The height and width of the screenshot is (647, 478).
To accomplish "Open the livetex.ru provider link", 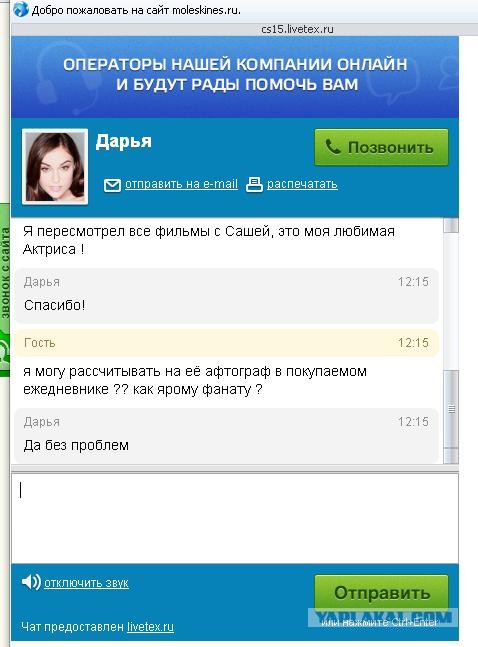I will (150, 627).
